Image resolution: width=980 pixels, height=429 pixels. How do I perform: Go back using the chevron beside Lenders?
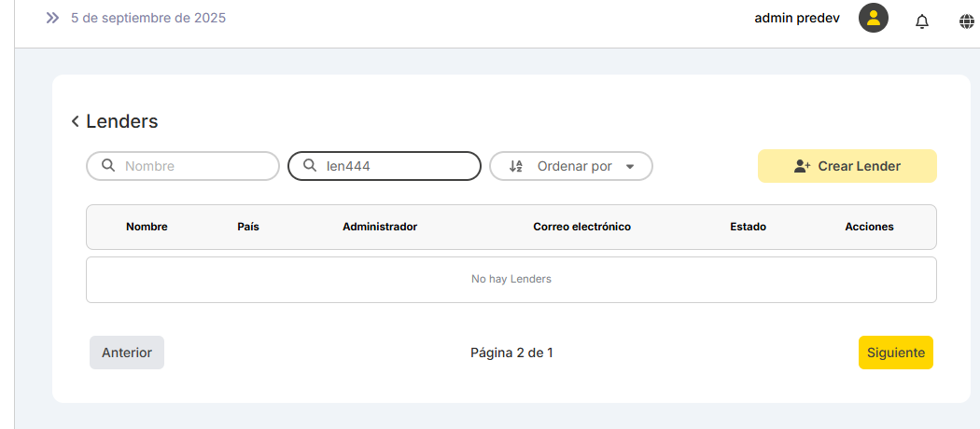[x=75, y=121]
